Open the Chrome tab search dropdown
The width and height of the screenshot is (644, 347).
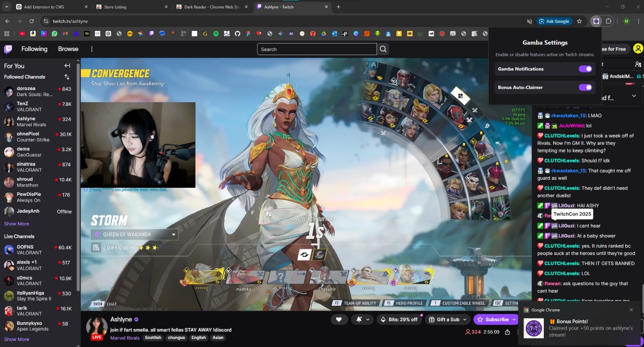click(6, 7)
